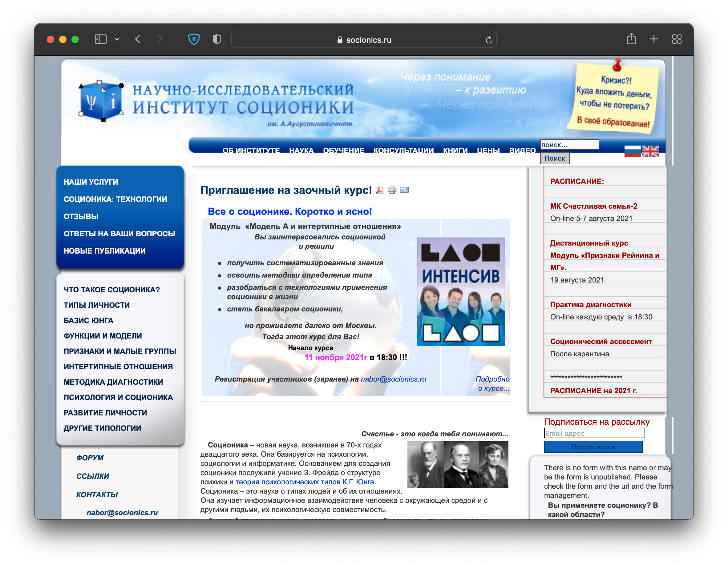Image resolution: width=728 pixels, height=565 pixels.
Task: Open ФУНКЦИИ И МОДЕЛИ link
Action: click(103, 335)
